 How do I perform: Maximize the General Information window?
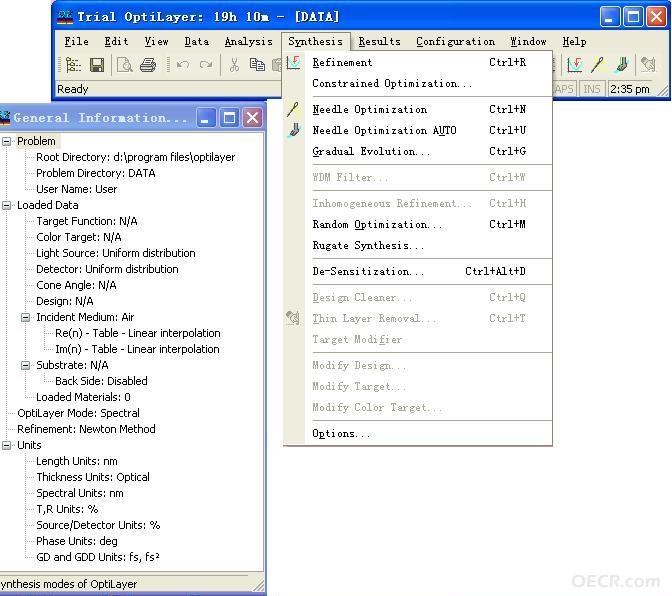pyautogui.click(x=229, y=117)
